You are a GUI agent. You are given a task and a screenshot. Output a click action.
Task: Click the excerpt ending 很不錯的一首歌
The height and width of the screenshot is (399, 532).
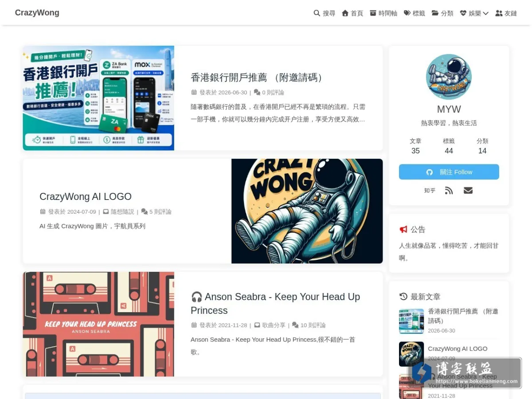pyautogui.click(x=273, y=346)
